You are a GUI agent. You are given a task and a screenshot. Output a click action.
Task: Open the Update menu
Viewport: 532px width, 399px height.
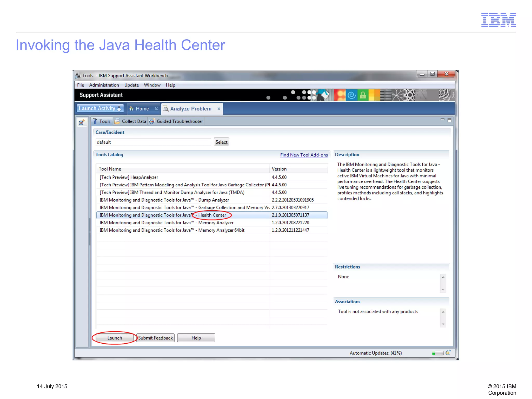point(131,85)
